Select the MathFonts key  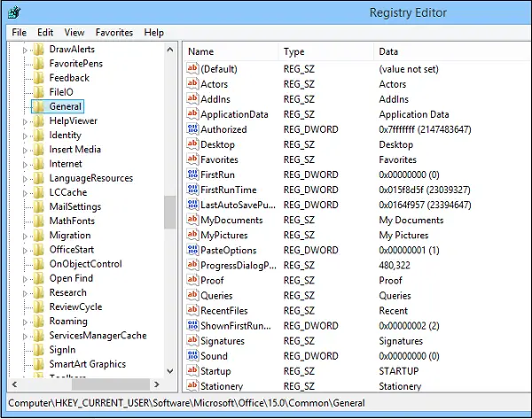click(x=72, y=221)
